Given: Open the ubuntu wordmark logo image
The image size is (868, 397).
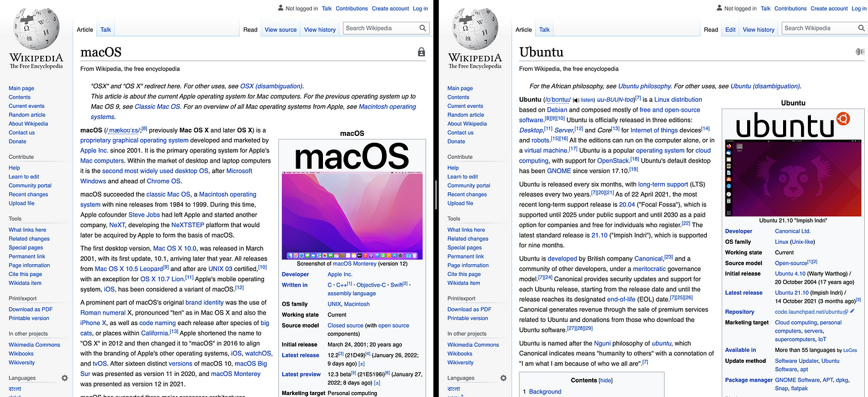Looking at the screenshot, I should [x=792, y=124].
